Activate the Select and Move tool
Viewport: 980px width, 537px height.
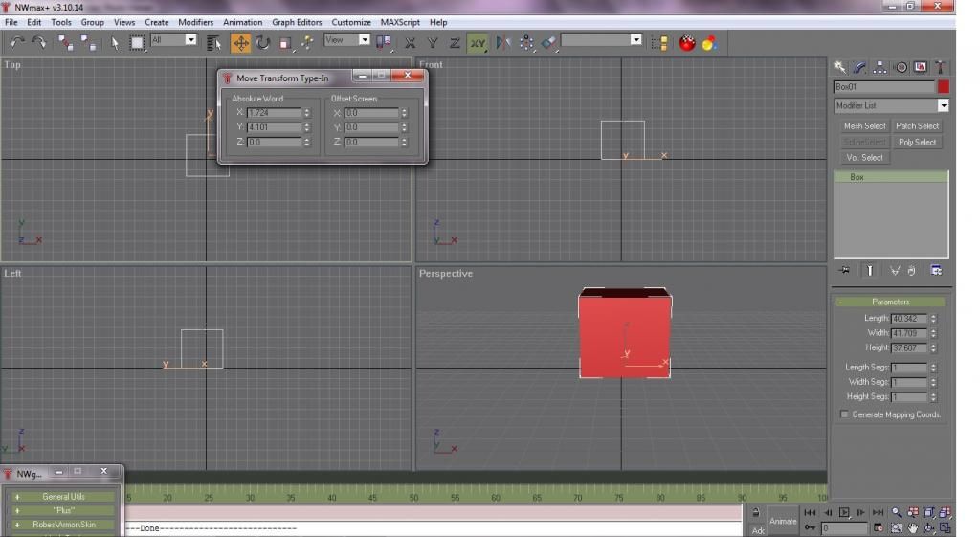click(240, 42)
